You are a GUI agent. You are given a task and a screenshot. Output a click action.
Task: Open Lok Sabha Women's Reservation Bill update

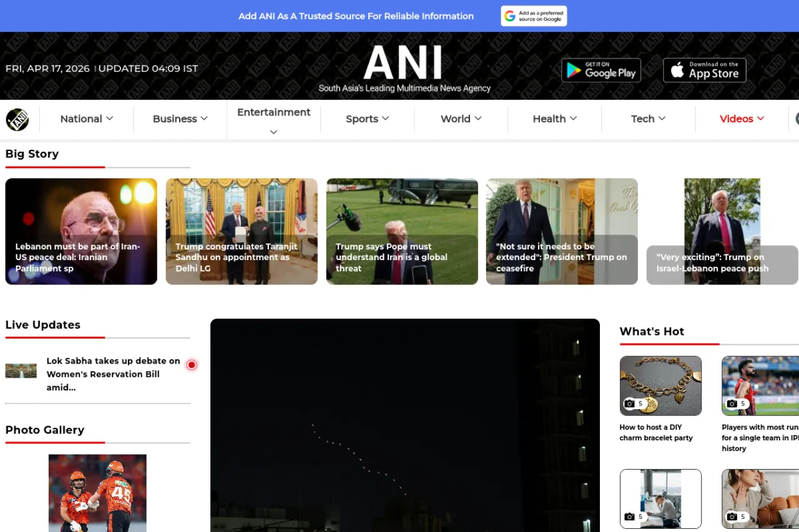[x=114, y=374]
